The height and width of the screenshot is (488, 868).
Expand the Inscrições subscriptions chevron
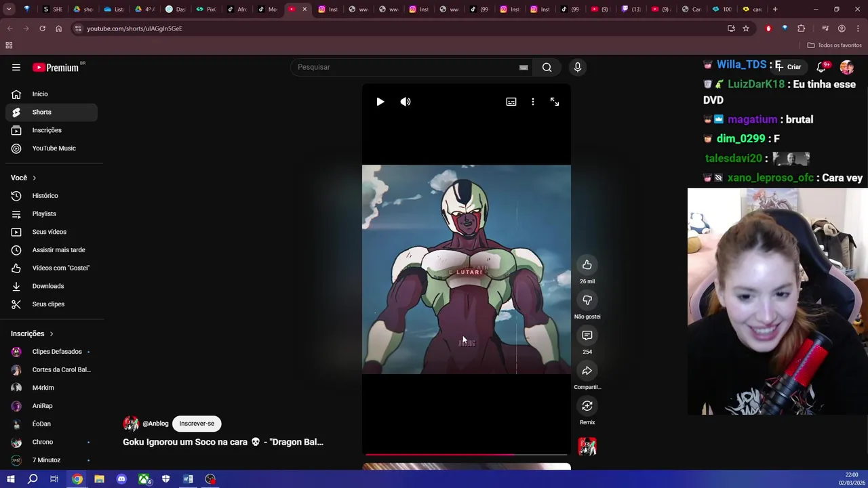[x=51, y=333]
